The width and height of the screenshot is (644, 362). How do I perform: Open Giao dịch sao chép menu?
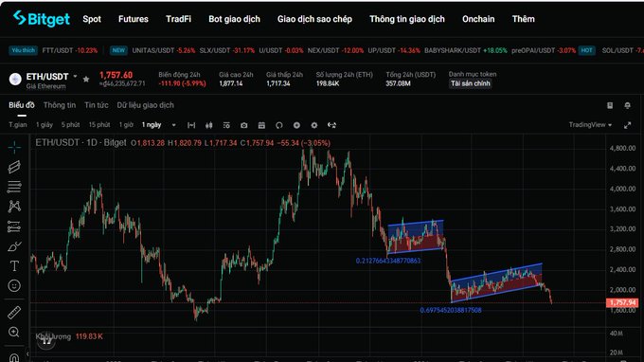click(314, 19)
